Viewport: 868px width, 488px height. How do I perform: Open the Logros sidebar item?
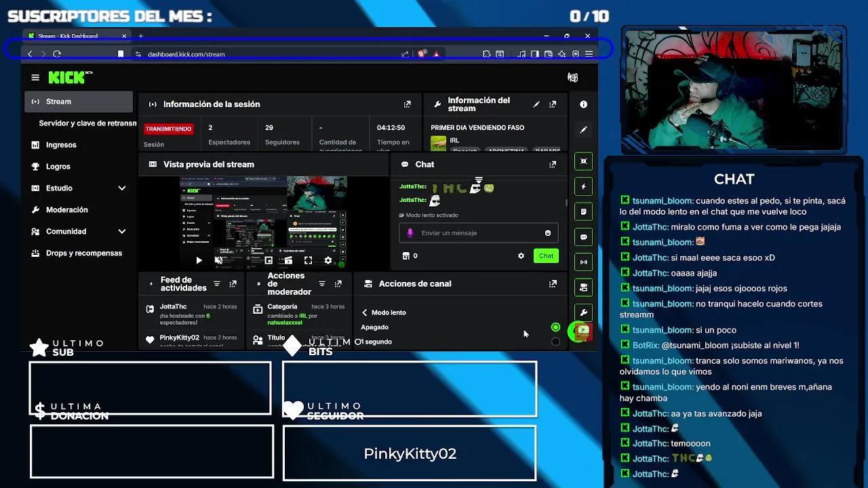pos(79,167)
